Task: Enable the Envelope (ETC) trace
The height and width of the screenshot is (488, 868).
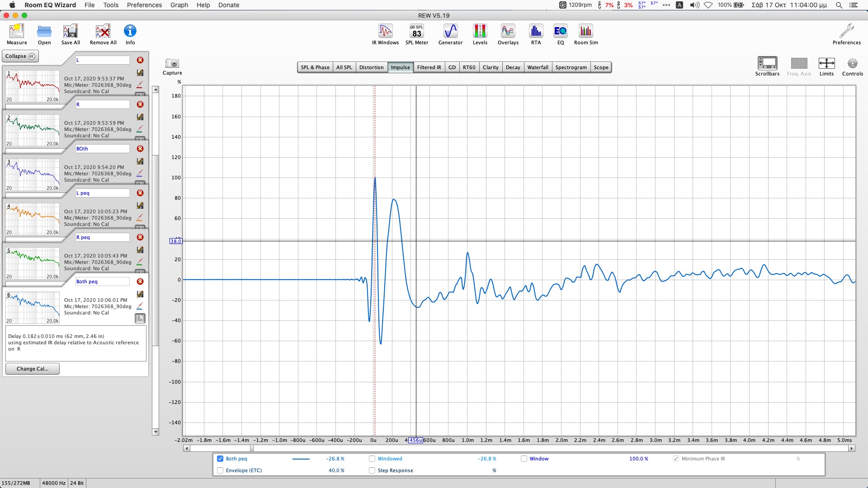Action: click(x=220, y=470)
